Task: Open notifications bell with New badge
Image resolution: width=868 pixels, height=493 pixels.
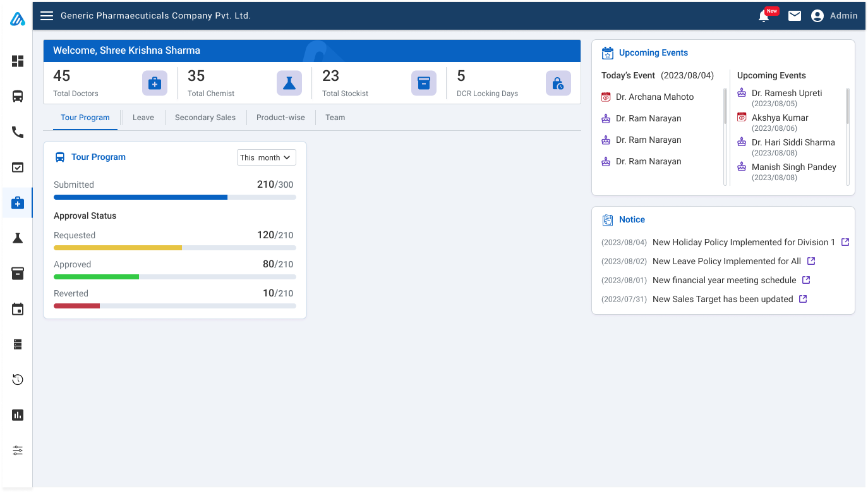Action: [764, 16]
